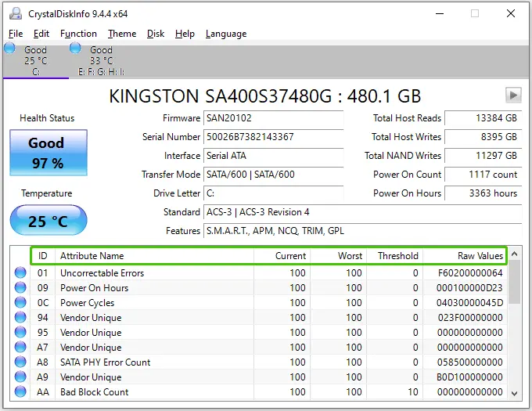Open the Disk menu

[156, 34]
